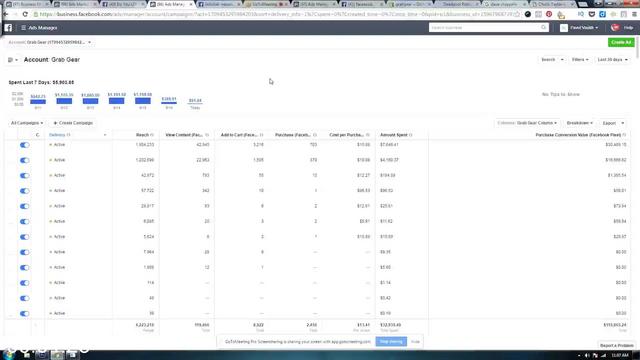The height and width of the screenshot is (360, 640).
Task: Open the user account name dropdown
Action: tap(584, 28)
